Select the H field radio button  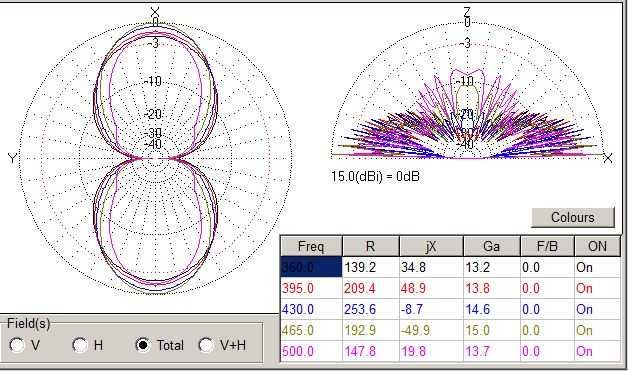pos(80,345)
